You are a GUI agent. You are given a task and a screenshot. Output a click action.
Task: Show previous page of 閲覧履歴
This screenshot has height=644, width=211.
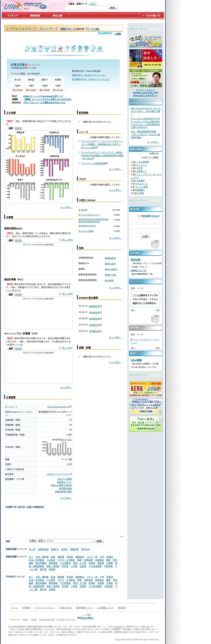(x=133, y=348)
